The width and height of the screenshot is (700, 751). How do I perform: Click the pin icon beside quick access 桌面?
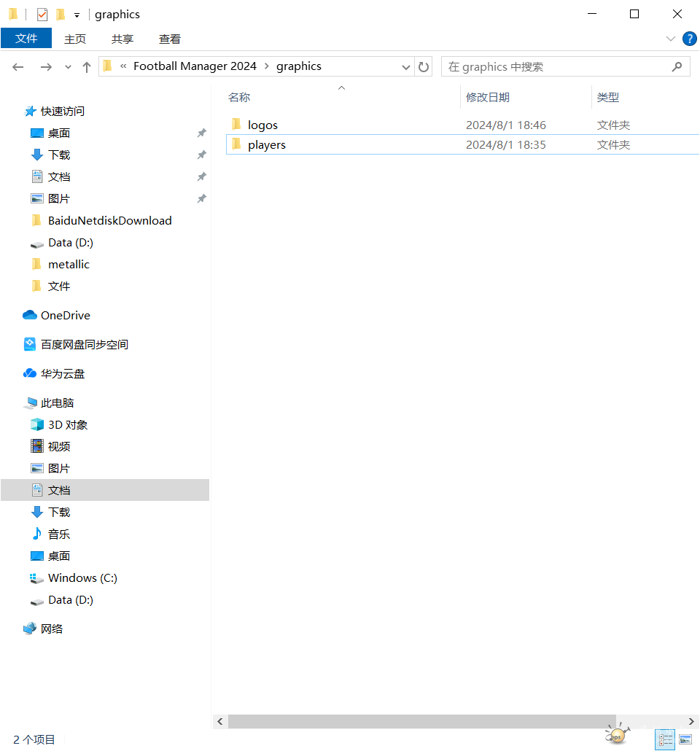point(202,133)
